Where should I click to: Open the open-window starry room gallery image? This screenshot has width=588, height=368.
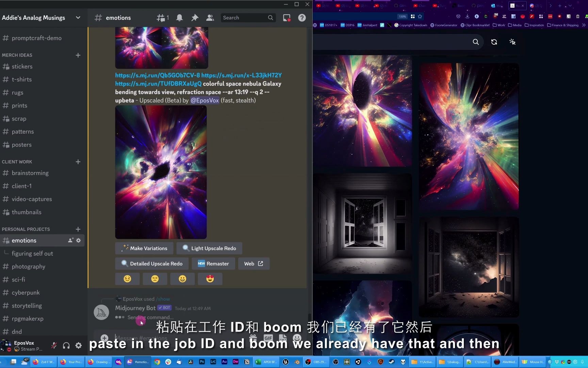coord(363,224)
